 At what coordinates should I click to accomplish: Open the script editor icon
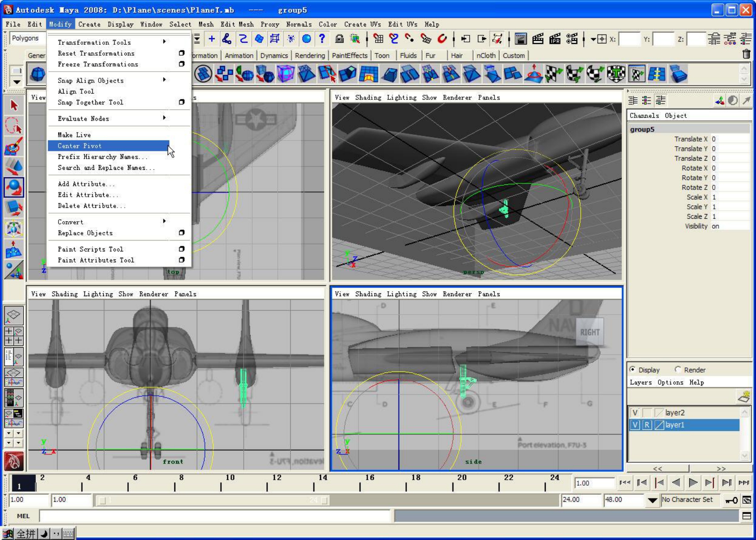pos(747,516)
